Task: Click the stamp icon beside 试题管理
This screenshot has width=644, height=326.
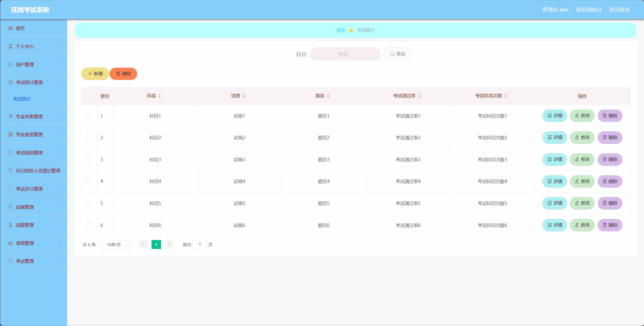Action: [10, 225]
